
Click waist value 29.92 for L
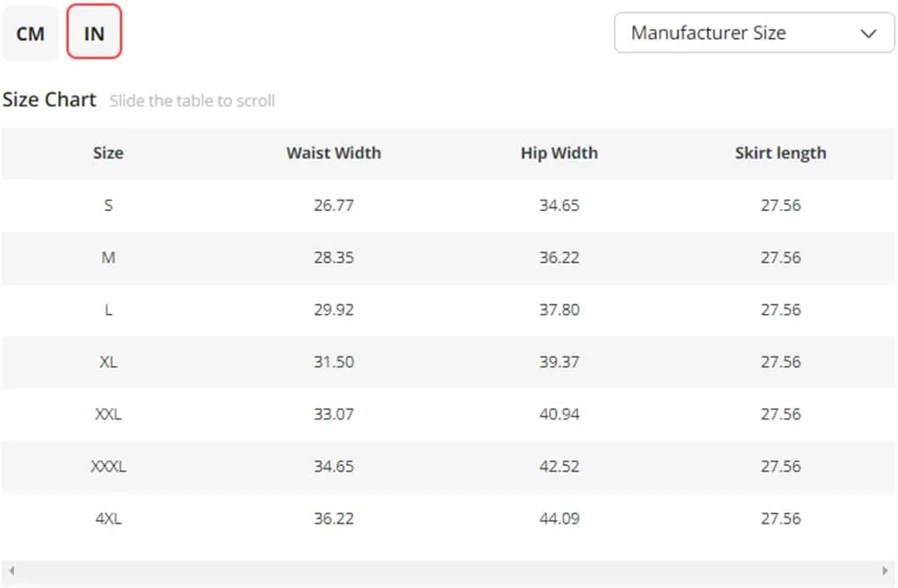(x=334, y=309)
